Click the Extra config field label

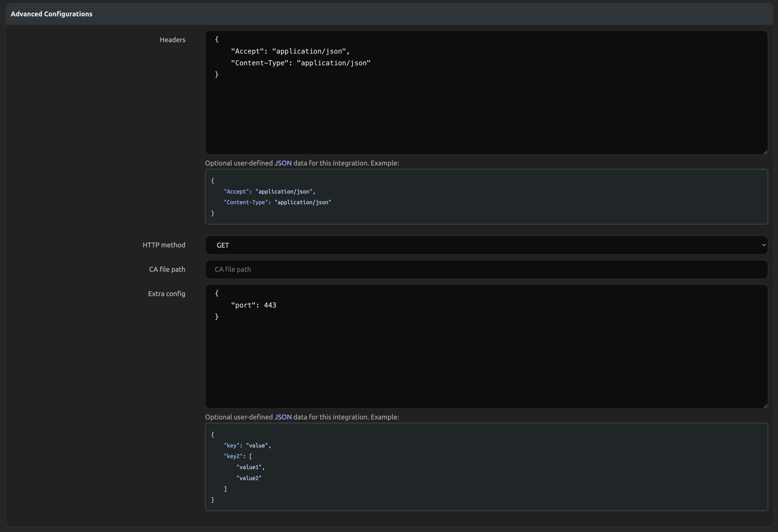[x=166, y=294]
